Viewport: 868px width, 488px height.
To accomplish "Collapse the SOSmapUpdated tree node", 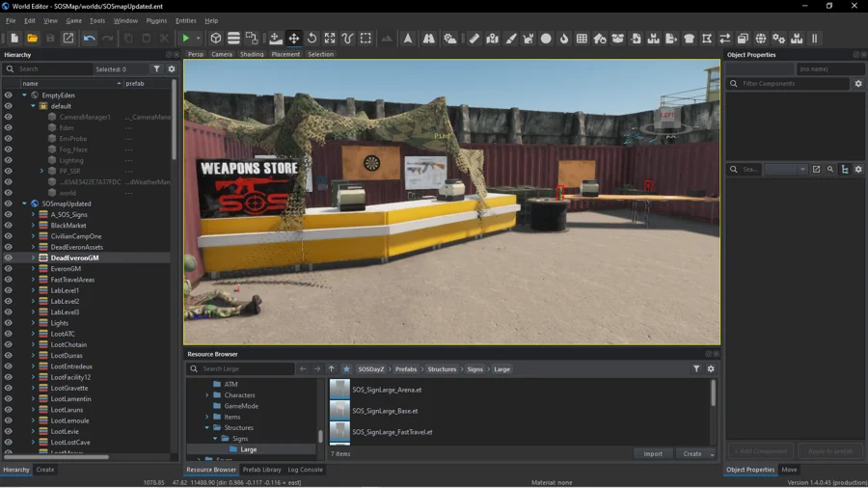I will (x=24, y=203).
